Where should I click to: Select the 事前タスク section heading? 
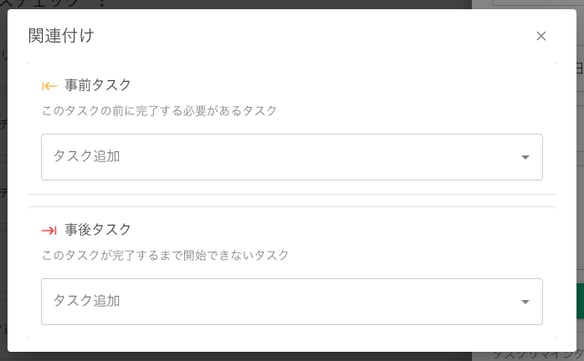click(98, 85)
